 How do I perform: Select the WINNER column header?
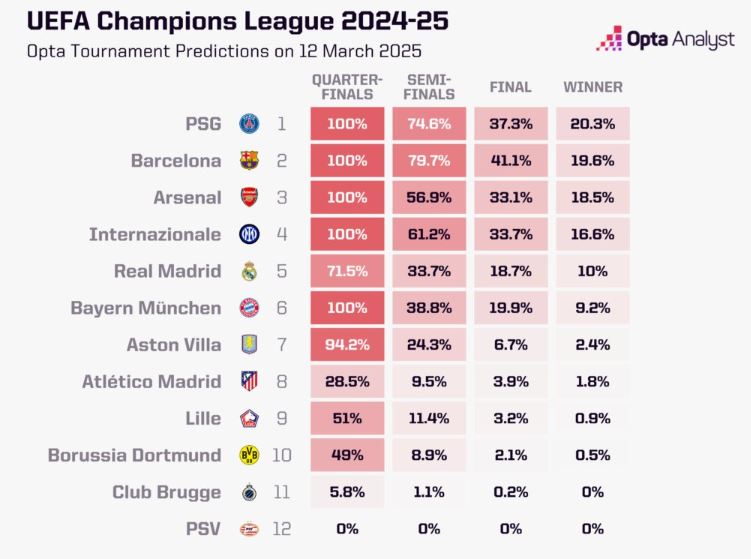(x=592, y=87)
